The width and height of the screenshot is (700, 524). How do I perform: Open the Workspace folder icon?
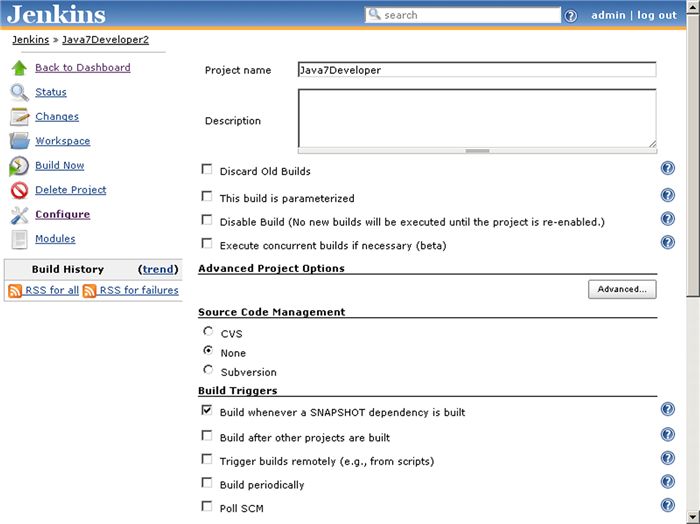[19, 141]
